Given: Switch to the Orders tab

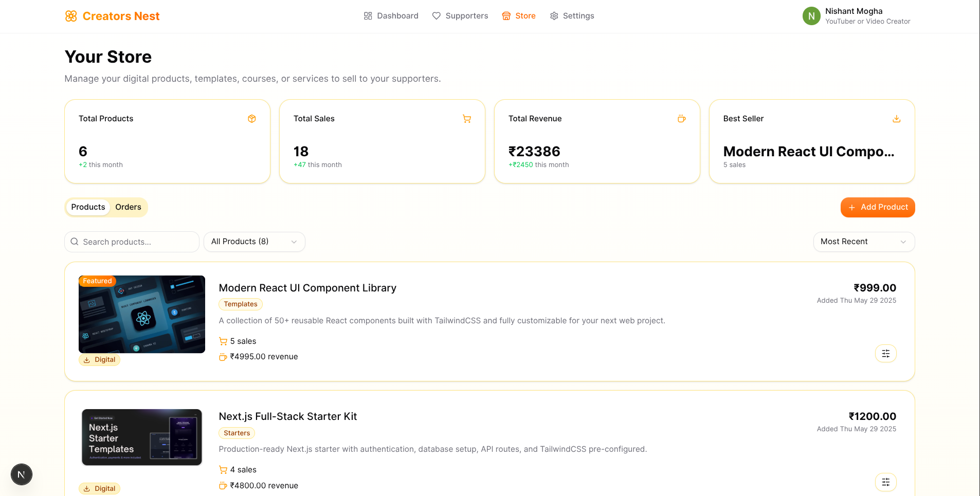Looking at the screenshot, I should (x=128, y=207).
